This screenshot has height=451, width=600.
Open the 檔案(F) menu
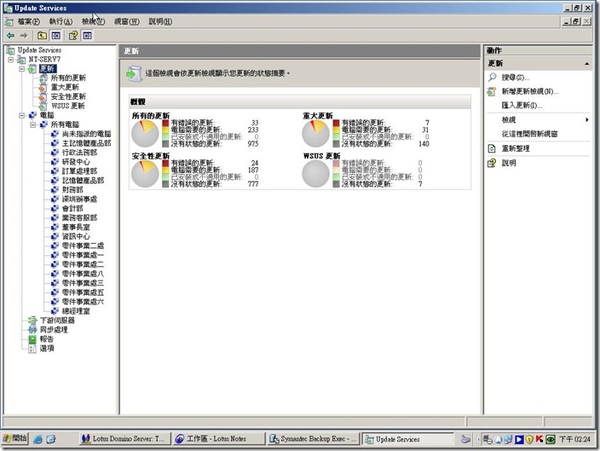(x=29, y=22)
